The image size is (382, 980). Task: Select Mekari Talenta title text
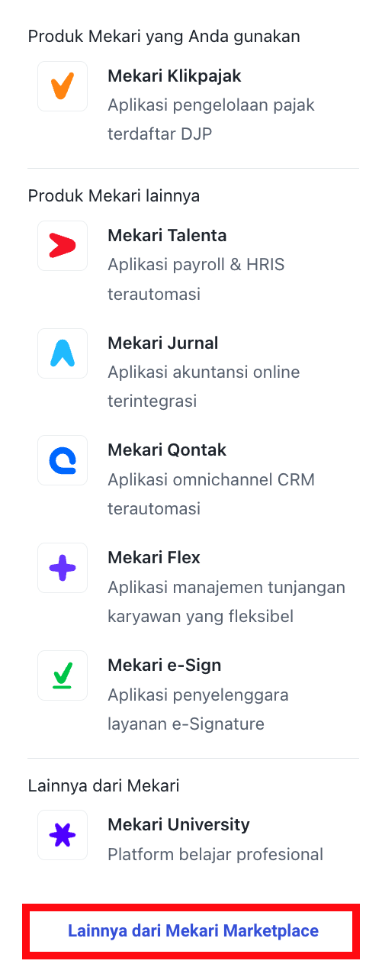(167, 236)
